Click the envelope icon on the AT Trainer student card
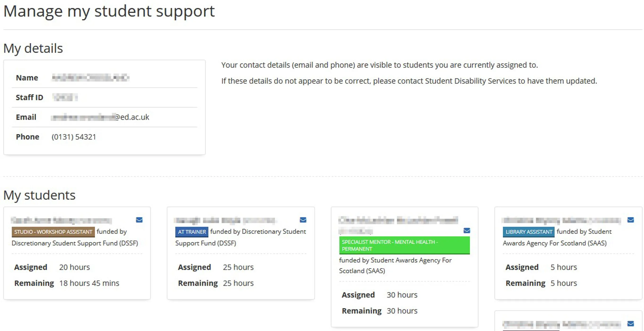This screenshot has height=331, width=644. point(303,220)
